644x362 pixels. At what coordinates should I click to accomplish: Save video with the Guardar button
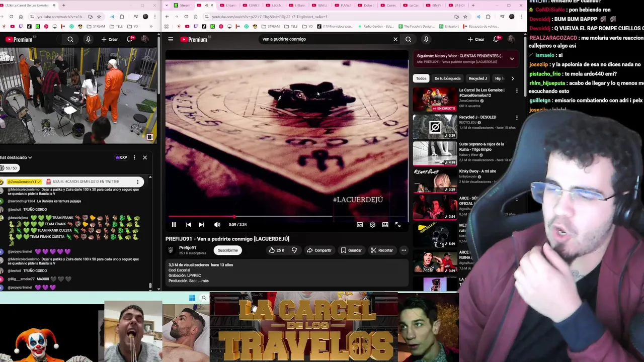[351, 250]
